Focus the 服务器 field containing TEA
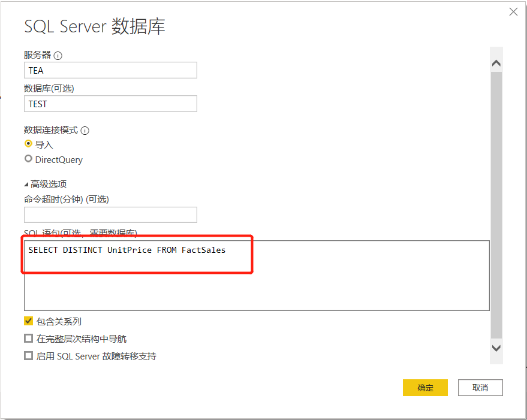Image resolution: width=527 pixels, height=420 pixels. 110,70
